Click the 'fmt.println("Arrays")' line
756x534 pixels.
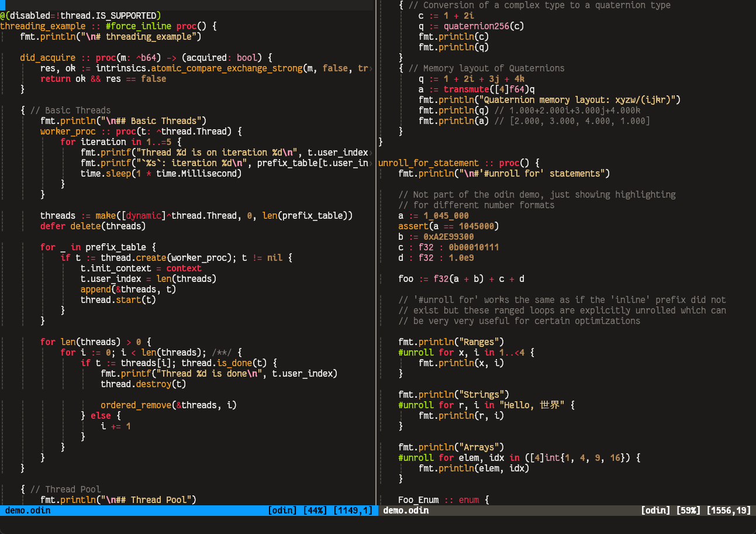451,447
